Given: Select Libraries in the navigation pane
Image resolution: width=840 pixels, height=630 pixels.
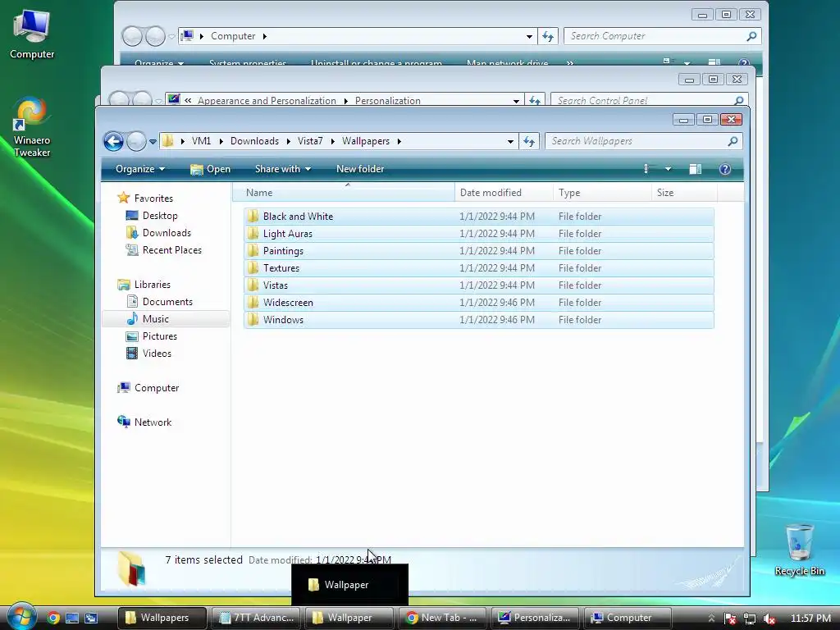Looking at the screenshot, I should (144, 285).
